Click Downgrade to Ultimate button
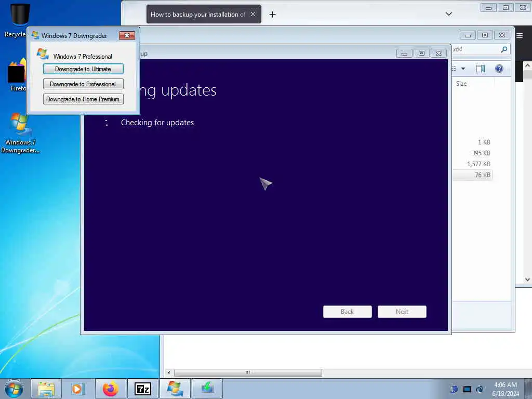The width and height of the screenshot is (532, 399). click(x=83, y=69)
